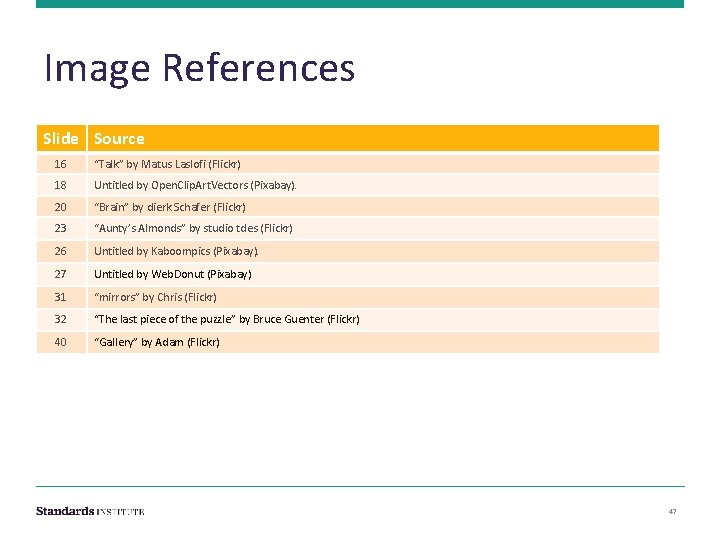Select the 'Image References' slide title
Screen dimensions: 720x540
pos(199,68)
